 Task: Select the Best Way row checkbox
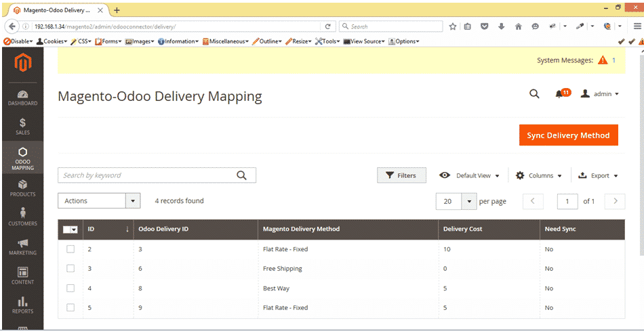coord(71,288)
